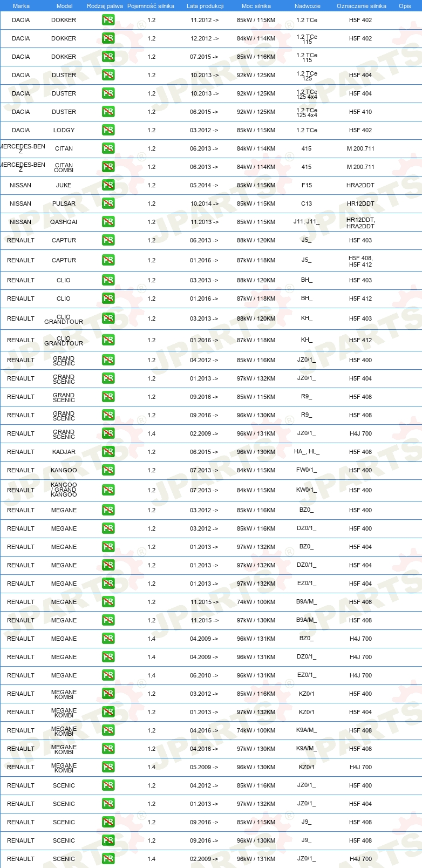Select the HRA2DDT engine code in Juke row
The image size is (422, 868).
(x=360, y=186)
